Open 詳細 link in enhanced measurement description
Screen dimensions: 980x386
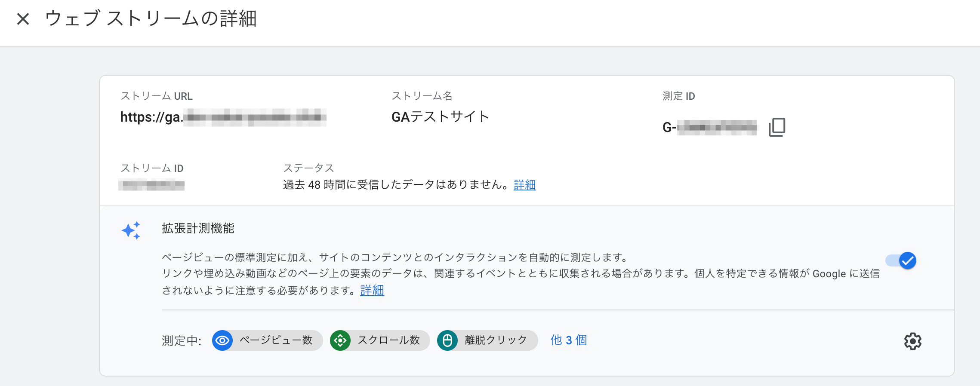372,291
